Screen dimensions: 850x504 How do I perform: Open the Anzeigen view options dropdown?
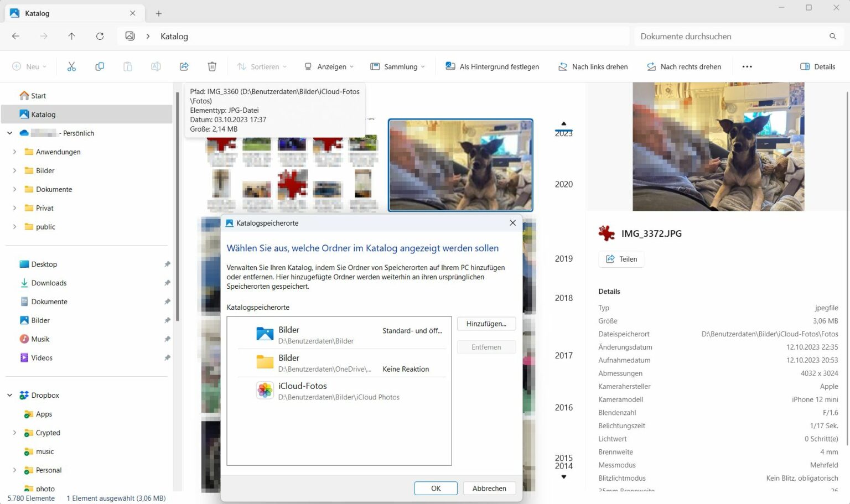point(329,66)
